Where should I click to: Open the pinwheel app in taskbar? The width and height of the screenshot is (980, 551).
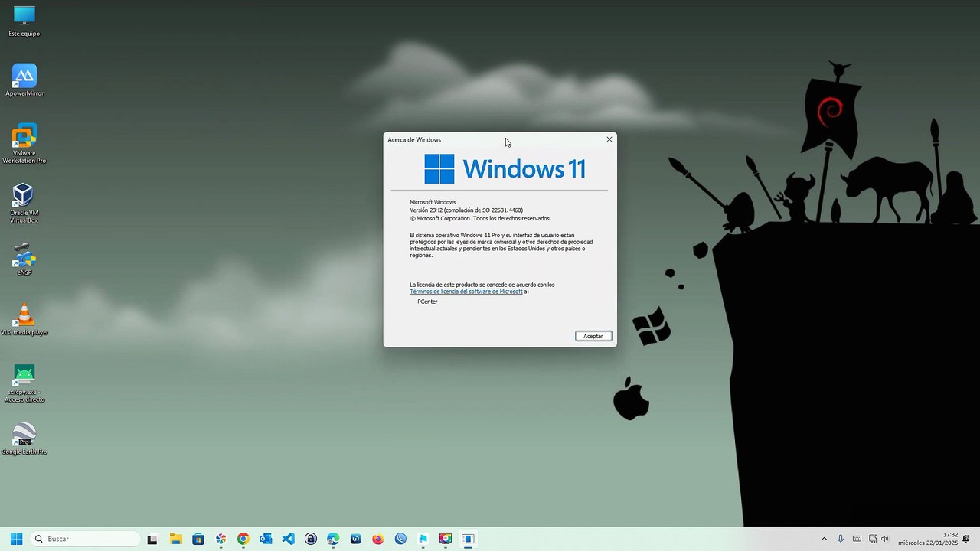pos(220,539)
